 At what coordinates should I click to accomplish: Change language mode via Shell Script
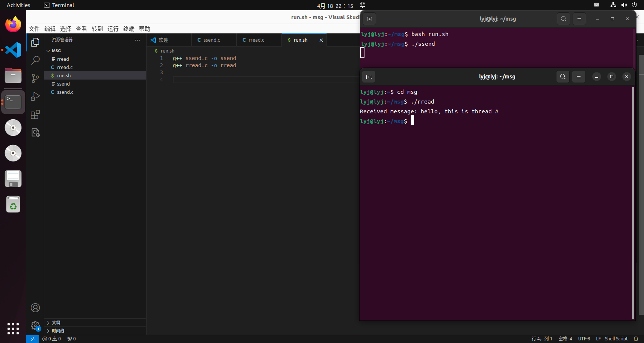[616, 339]
